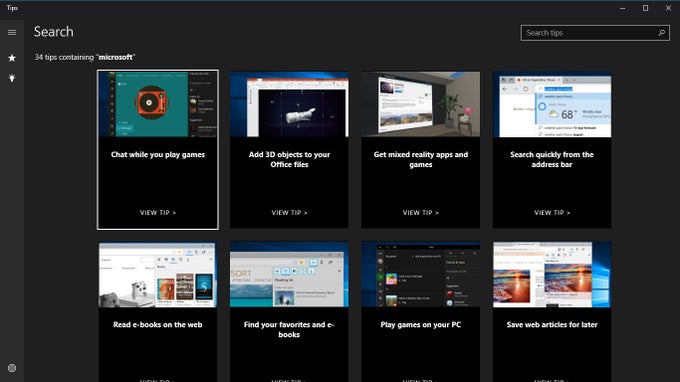Select 'Play games on your PC' title

[x=421, y=324]
